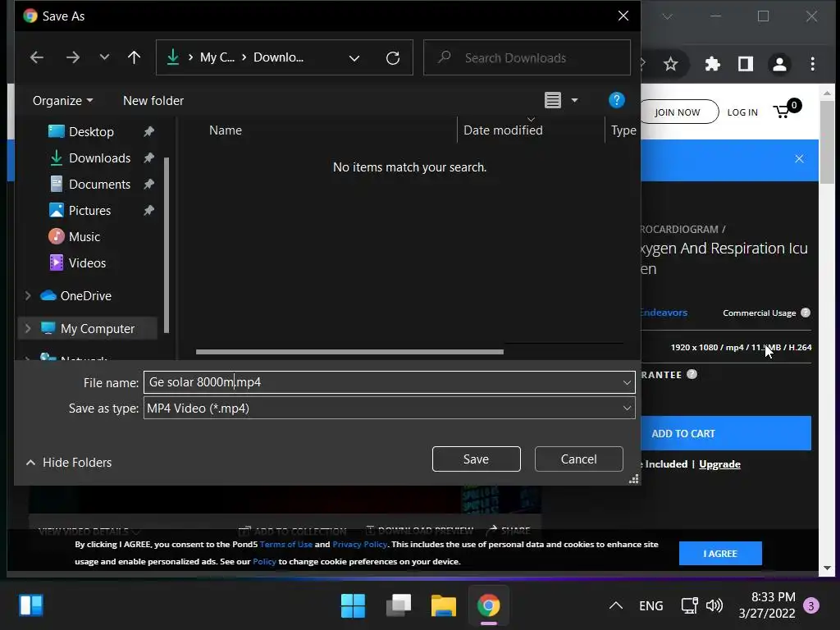Create a New folder
This screenshot has width=840, height=630.
153,101
